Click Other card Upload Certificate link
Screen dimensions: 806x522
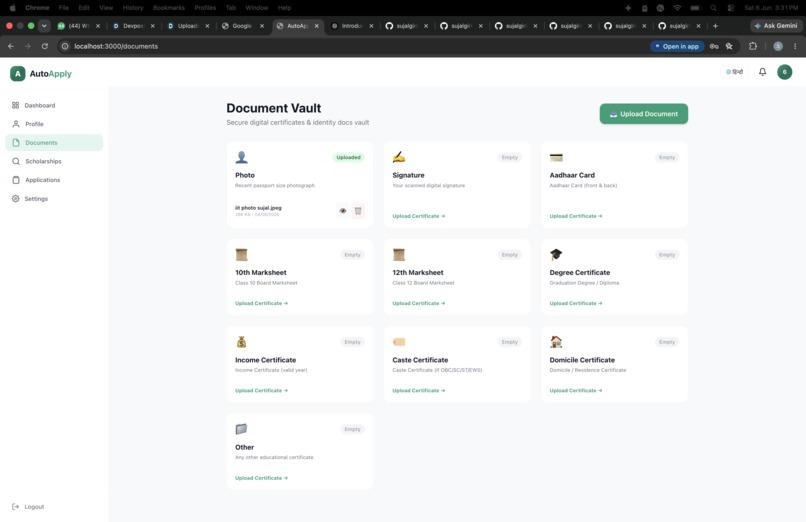(261, 478)
